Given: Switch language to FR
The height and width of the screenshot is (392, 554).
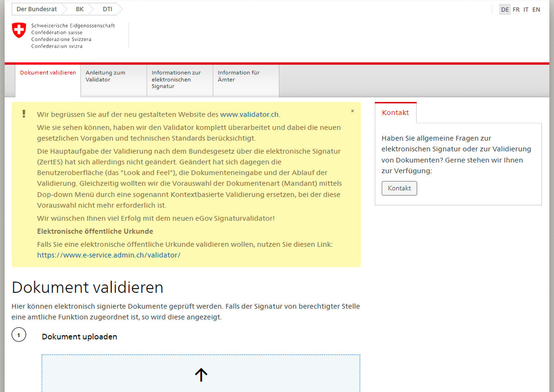Looking at the screenshot, I should click(x=516, y=9).
